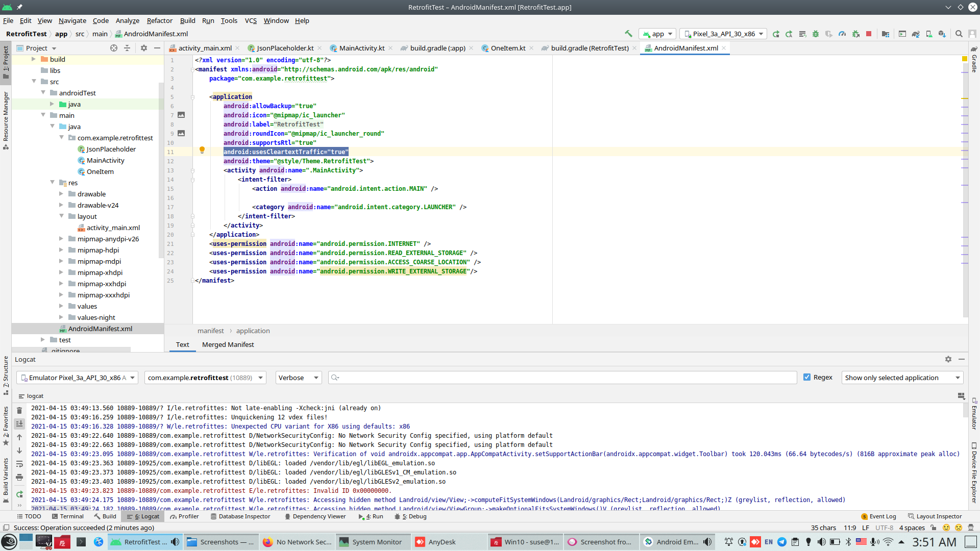Open the Profiler gauge icon in toolbar
This screenshot has height=551, width=980.
coord(842,34)
